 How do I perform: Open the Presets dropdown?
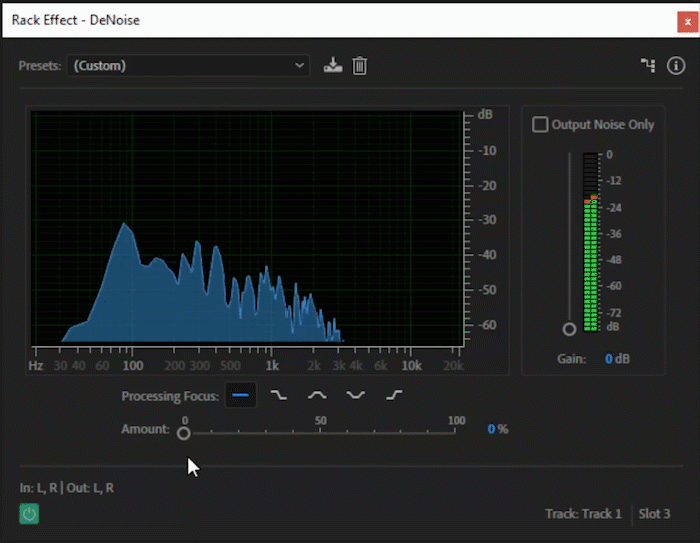click(x=188, y=66)
